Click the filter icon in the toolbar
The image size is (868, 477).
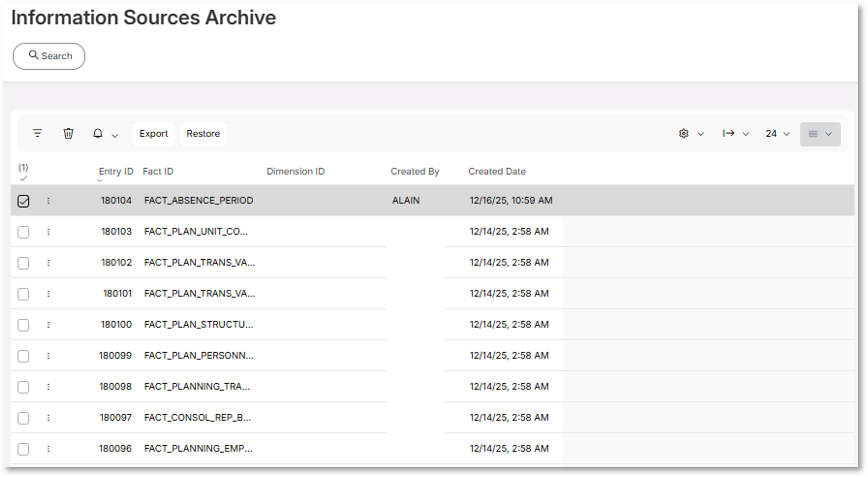pyautogui.click(x=37, y=133)
